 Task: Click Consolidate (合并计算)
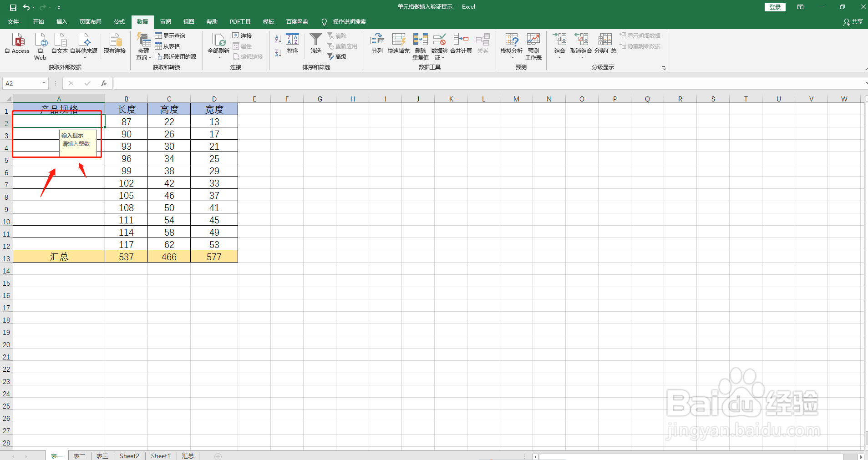point(461,44)
